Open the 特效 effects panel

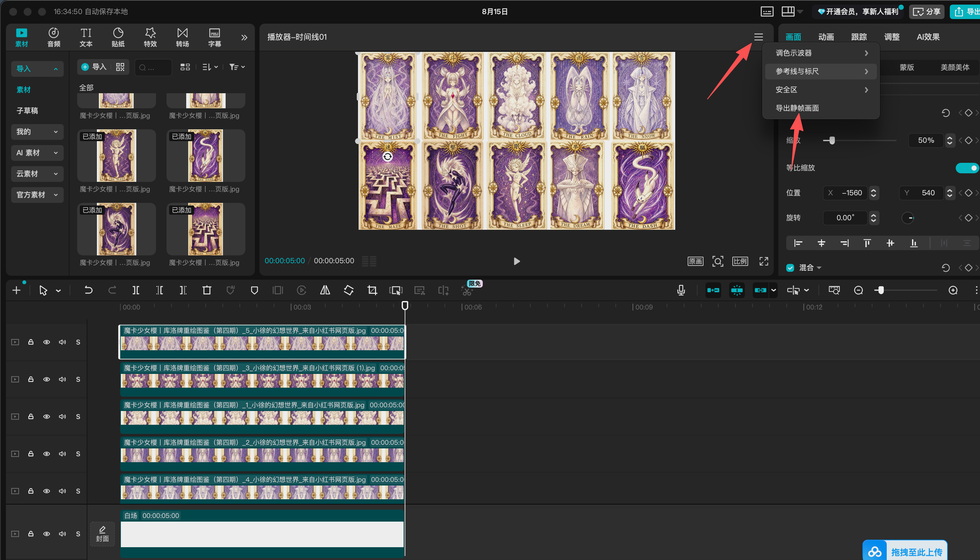coord(150,37)
